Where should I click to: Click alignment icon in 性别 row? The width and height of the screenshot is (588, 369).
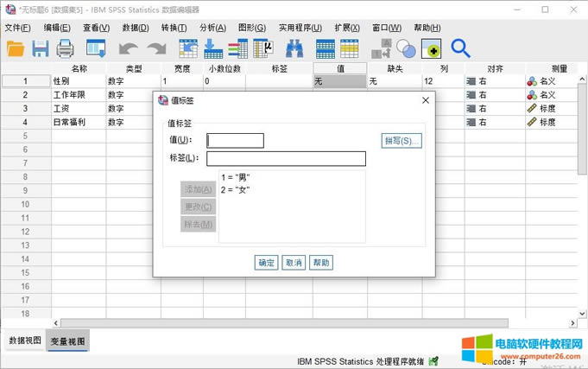click(x=471, y=81)
